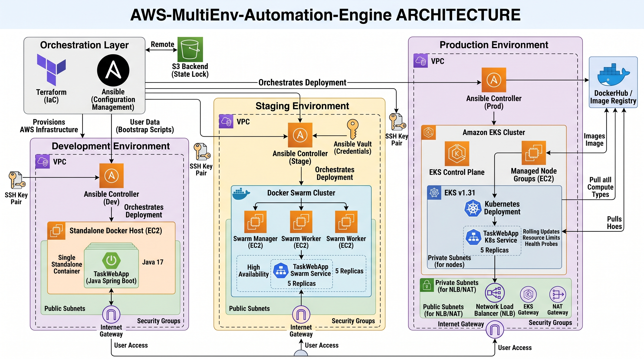Image resolution: width=644 pixels, height=359 pixels.
Task: Click the DockerHub whale icon
Action: click(613, 75)
